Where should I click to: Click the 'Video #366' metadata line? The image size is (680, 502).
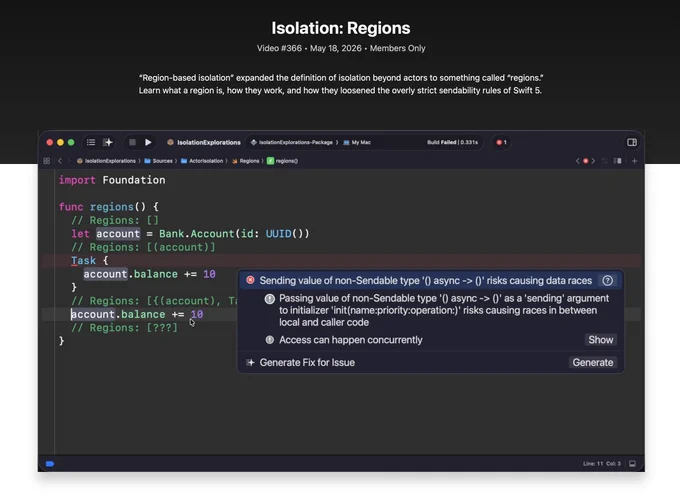(340, 48)
